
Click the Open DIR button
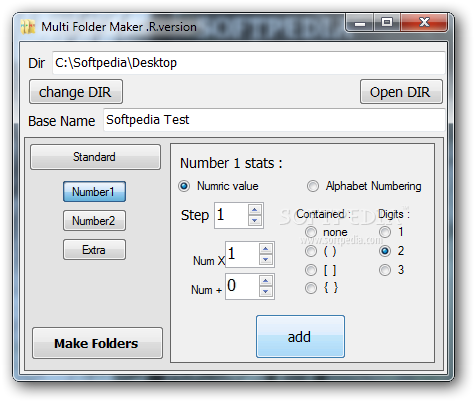click(401, 92)
